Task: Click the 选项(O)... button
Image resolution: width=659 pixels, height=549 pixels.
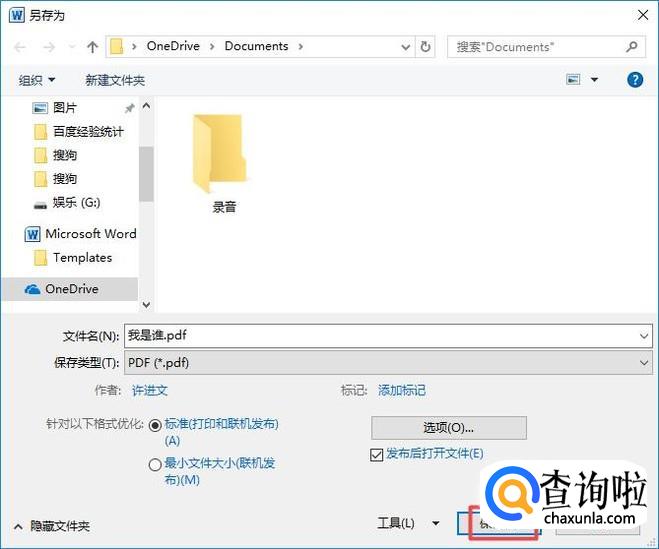Action: (x=448, y=428)
